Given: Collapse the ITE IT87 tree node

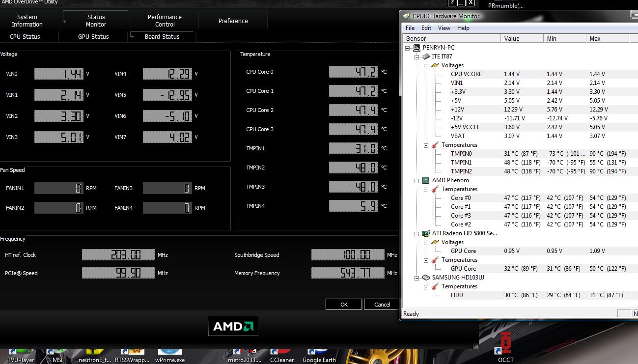Looking at the screenshot, I should 417,57.
